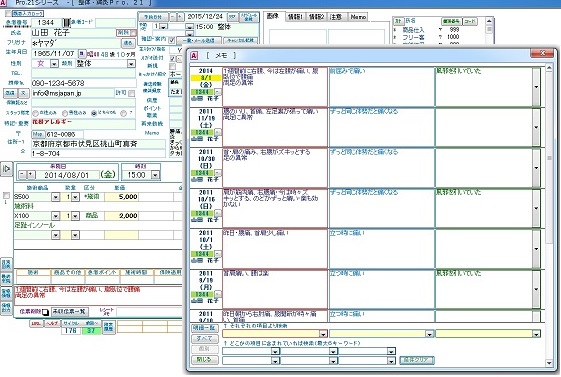
Task: Click the small button right of the フリガナ field
Action: (x=128, y=43)
